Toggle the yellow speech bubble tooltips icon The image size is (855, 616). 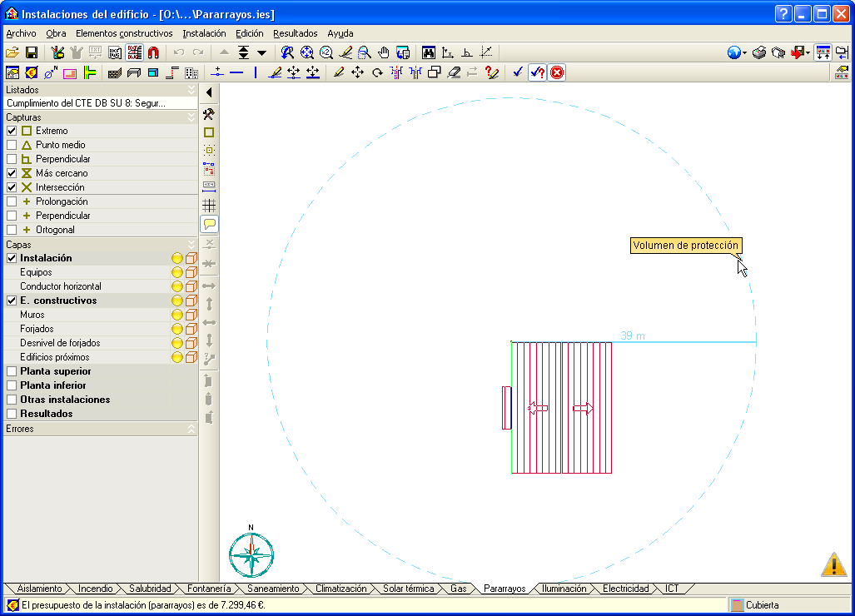(x=209, y=224)
